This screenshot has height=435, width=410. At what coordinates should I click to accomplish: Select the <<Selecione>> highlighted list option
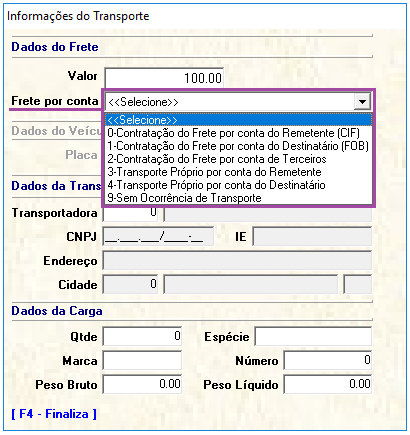coord(238,120)
